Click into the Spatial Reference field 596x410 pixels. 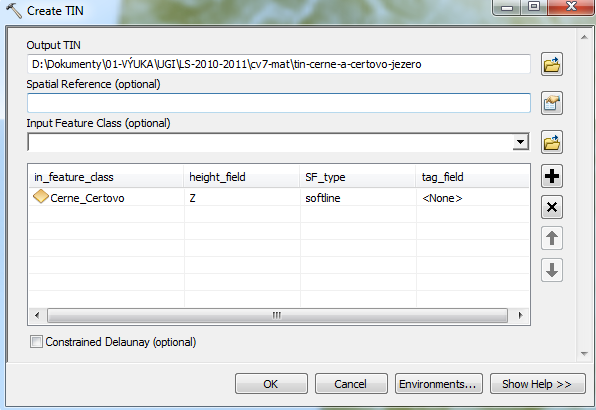click(279, 103)
